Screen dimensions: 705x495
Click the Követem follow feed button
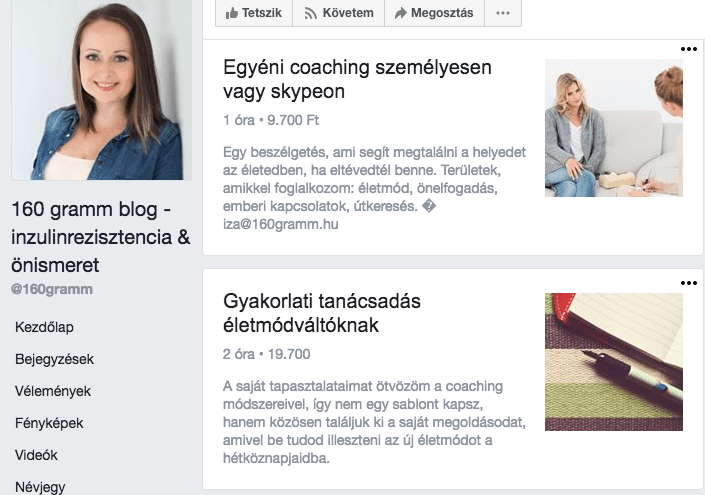point(338,13)
